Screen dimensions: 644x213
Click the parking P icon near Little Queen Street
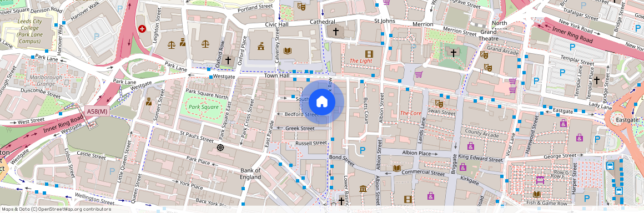pos(112,171)
